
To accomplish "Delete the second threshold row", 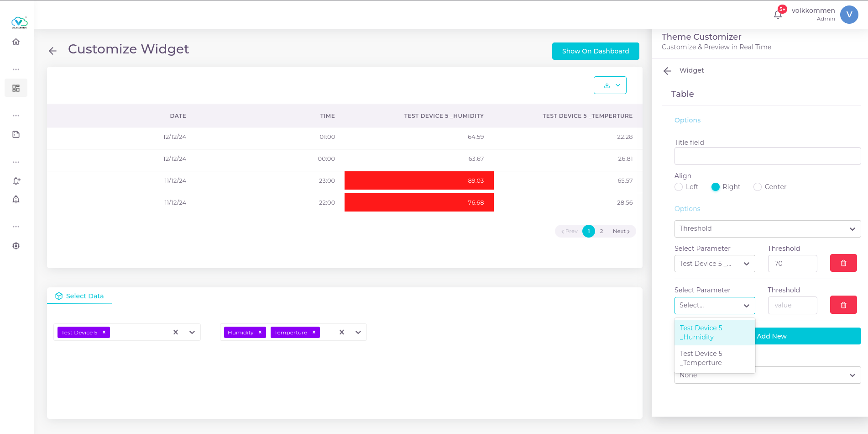I will pyautogui.click(x=843, y=305).
